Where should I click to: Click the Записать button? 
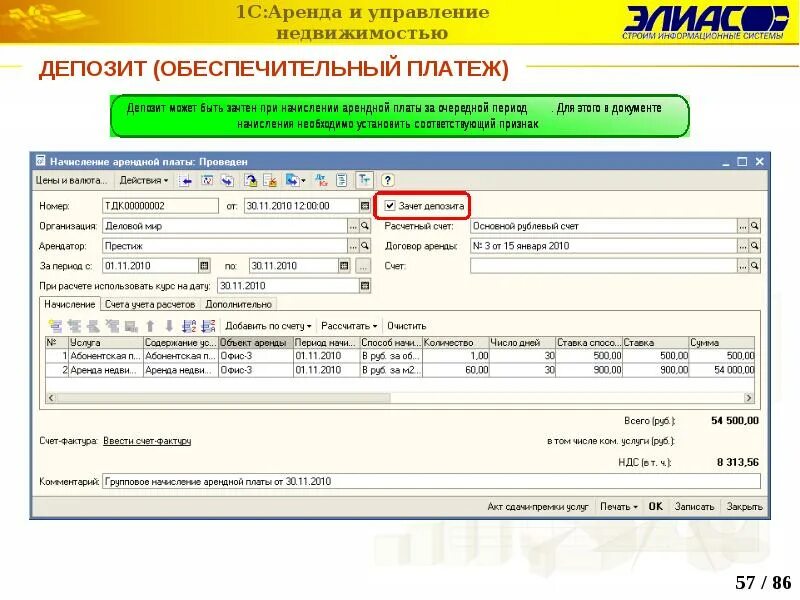[x=694, y=507]
